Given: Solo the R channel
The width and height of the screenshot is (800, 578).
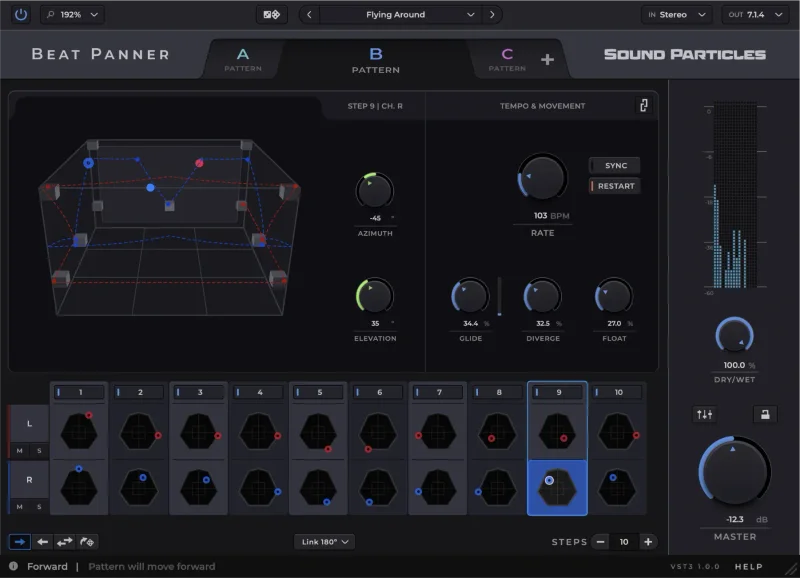Looking at the screenshot, I should [39, 507].
